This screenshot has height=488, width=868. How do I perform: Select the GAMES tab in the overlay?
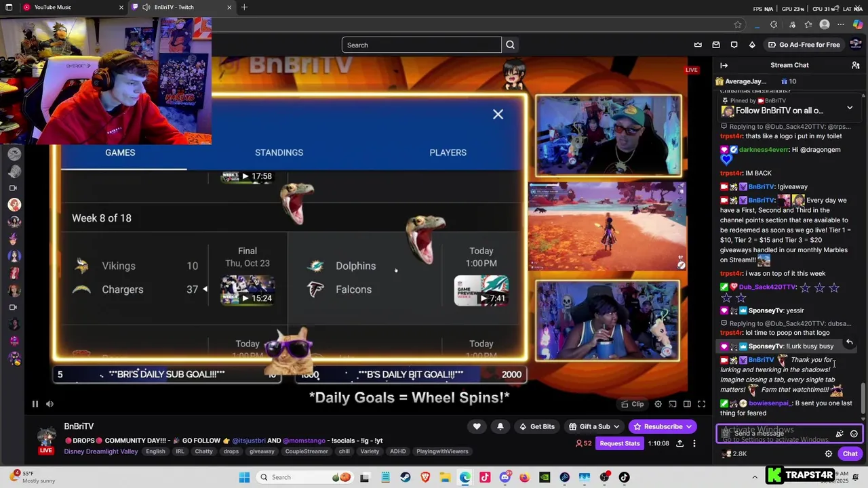[120, 152]
